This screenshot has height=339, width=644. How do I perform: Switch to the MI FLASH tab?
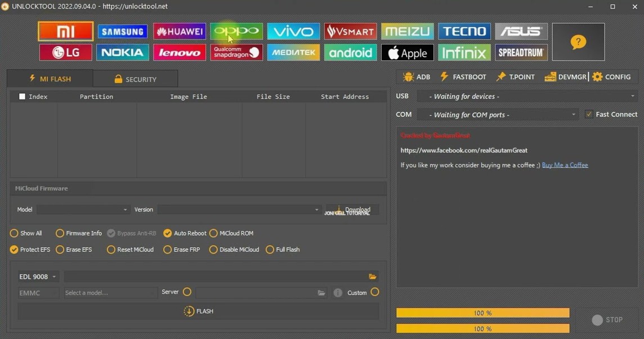50,78
